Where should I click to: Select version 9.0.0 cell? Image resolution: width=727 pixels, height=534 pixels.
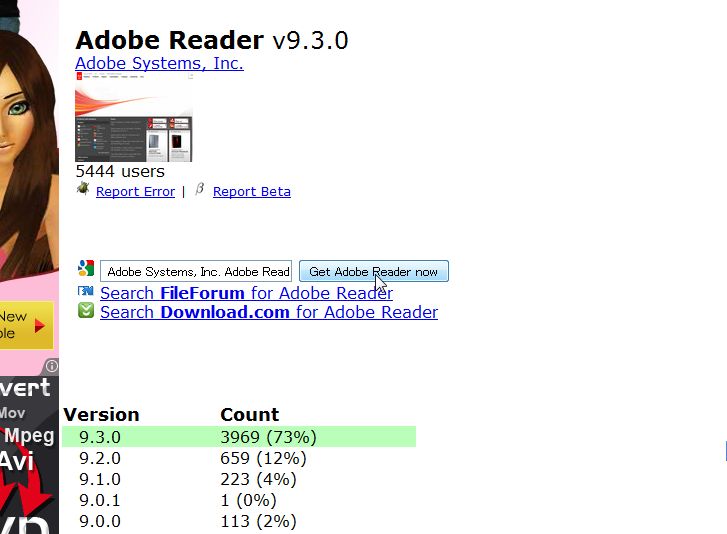(x=100, y=521)
